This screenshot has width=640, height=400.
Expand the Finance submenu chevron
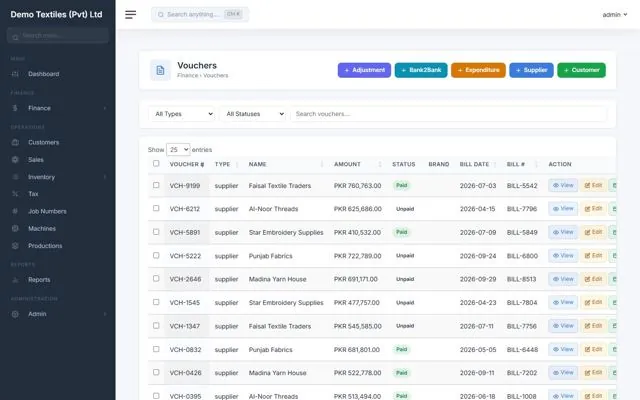click(x=105, y=108)
